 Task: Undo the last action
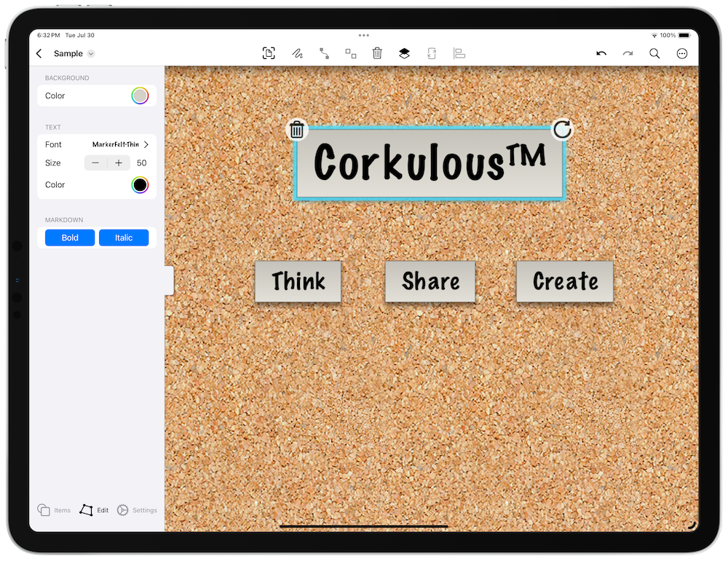tap(601, 53)
